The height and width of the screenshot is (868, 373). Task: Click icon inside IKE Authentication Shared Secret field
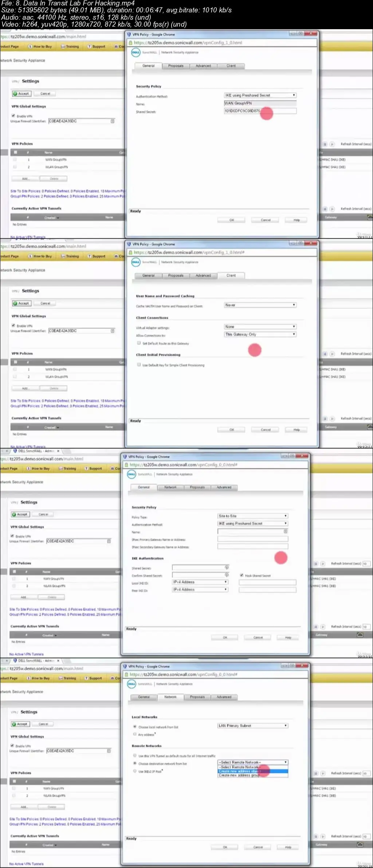[x=227, y=567]
